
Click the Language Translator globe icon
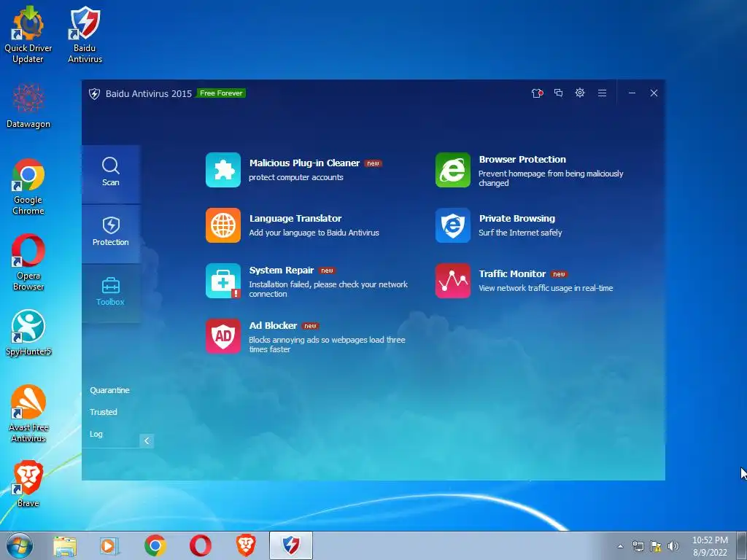click(223, 225)
